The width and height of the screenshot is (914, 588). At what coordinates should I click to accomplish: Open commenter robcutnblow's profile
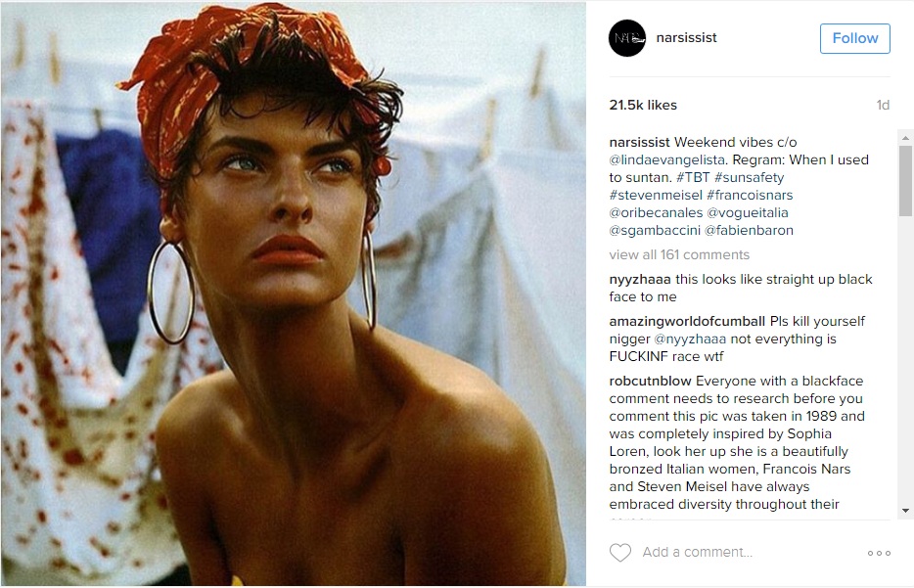[650, 381]
